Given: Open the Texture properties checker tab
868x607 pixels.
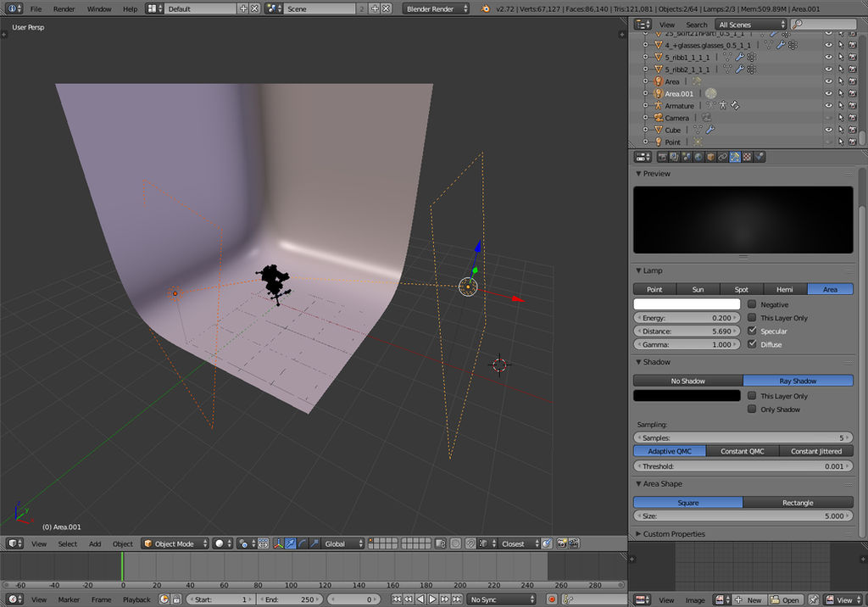Looking at the screenshot, I should click(748, 158).
